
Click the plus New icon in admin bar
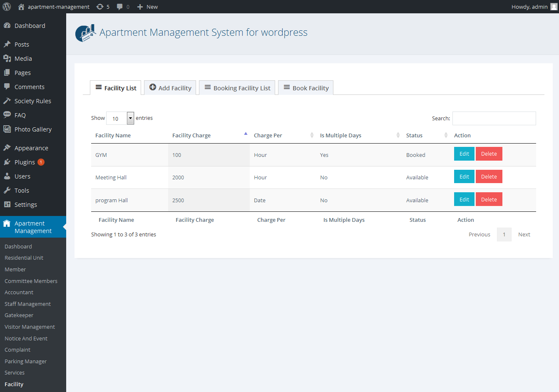140,7
